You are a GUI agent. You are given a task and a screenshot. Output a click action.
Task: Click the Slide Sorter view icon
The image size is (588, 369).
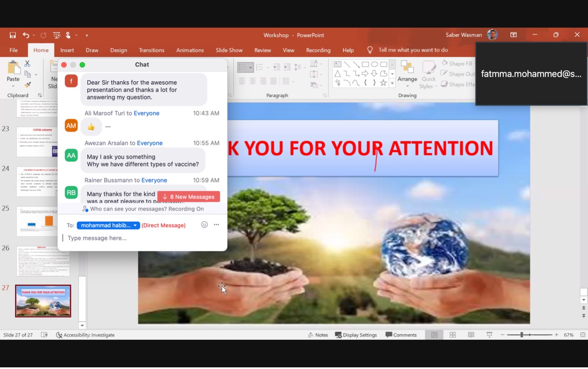point(453,335)
